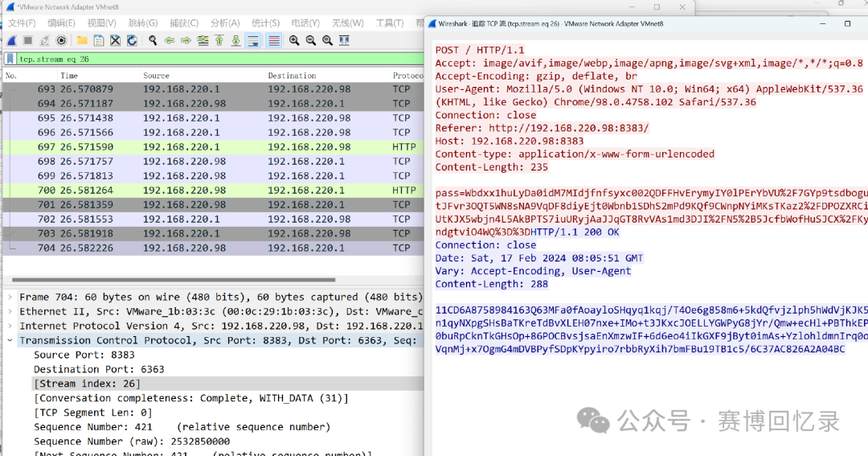Open the 无线(W) menu

coord(348,23)
